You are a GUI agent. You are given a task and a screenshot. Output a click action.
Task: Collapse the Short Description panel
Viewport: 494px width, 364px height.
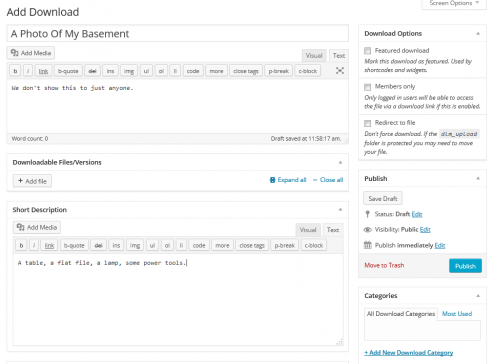[340, 210]
